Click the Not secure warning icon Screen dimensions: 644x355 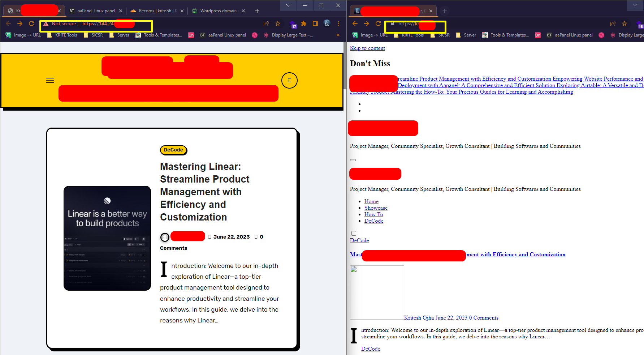coord(46,24)
